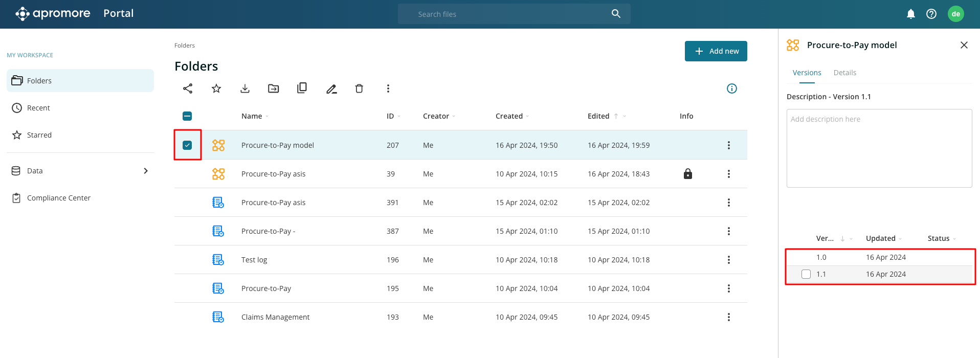The height and width of the screenshot is (358, 980).
Task: Check the version 1.1 checkbox
Action: coord(806,274)
